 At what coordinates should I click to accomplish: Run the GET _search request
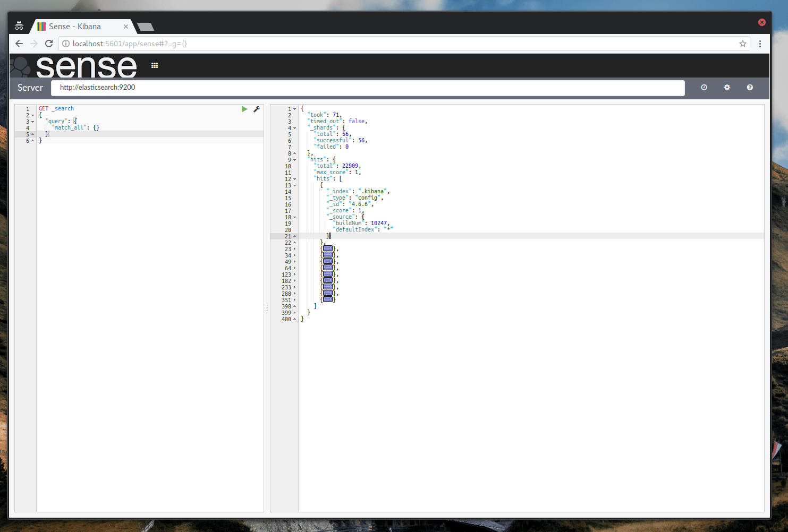click(244, 109)
